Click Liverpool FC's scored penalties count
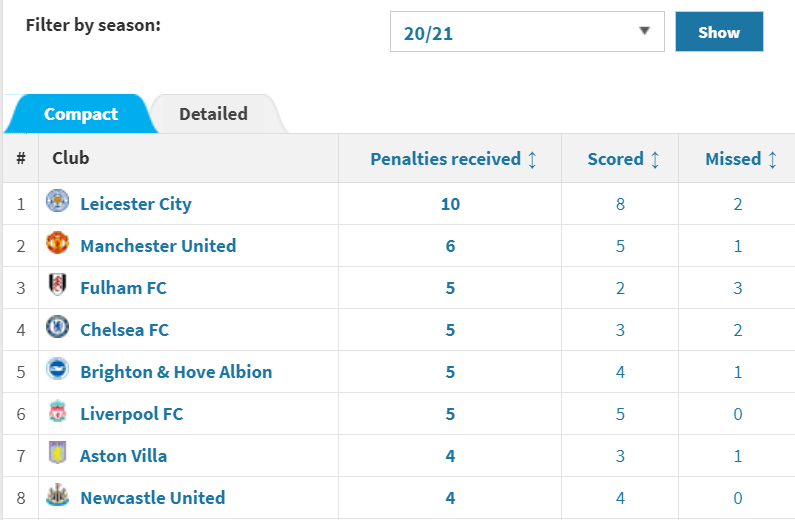The height and width of the screenshot is (520, 795). pyautogui.click(x=621, y=414)
